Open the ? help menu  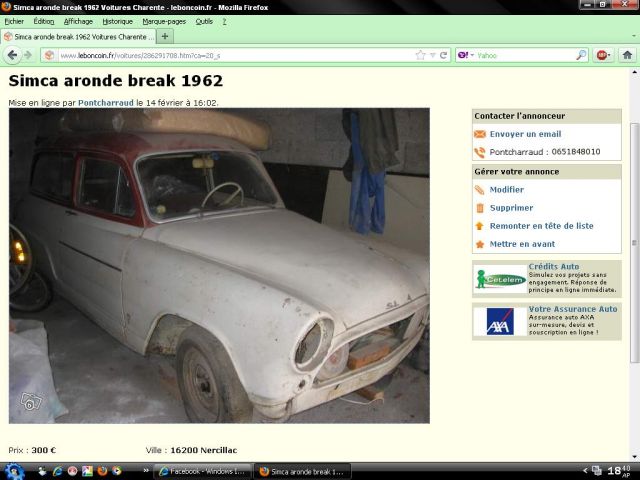click(x=224, y=21)
